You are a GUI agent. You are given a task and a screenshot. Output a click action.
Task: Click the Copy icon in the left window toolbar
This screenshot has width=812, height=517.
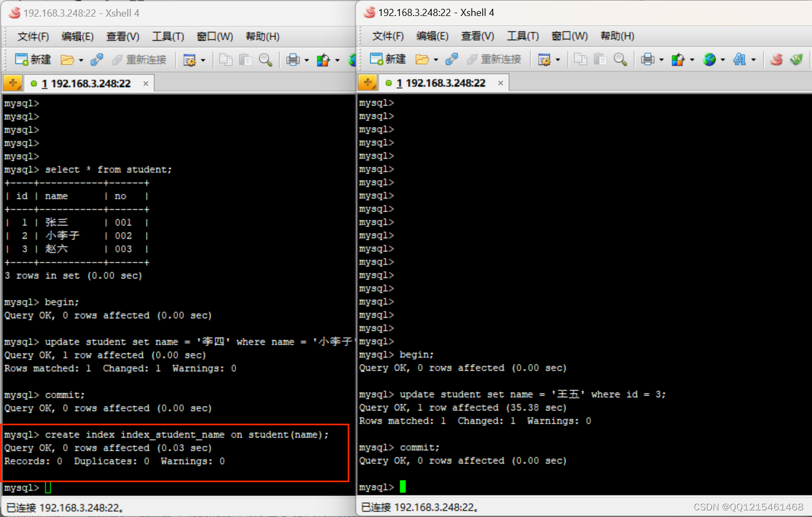pyautogui.click(x=226, y=60)
